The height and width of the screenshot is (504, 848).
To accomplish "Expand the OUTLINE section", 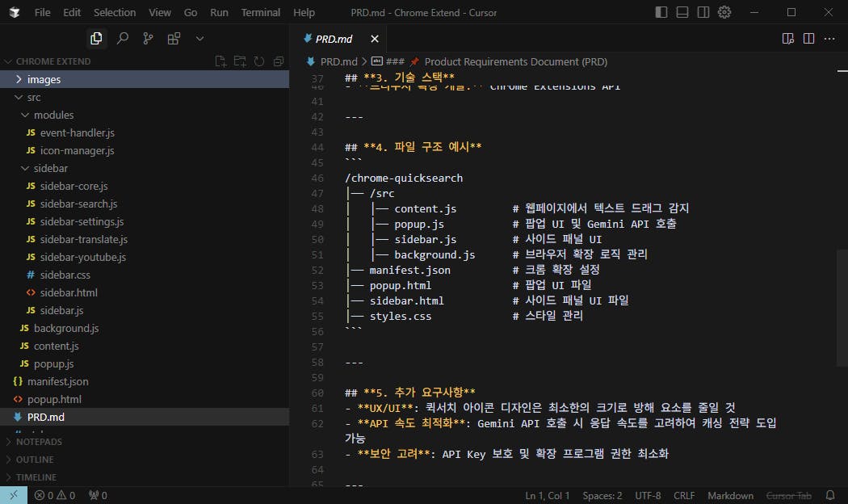I will [35, 460].
